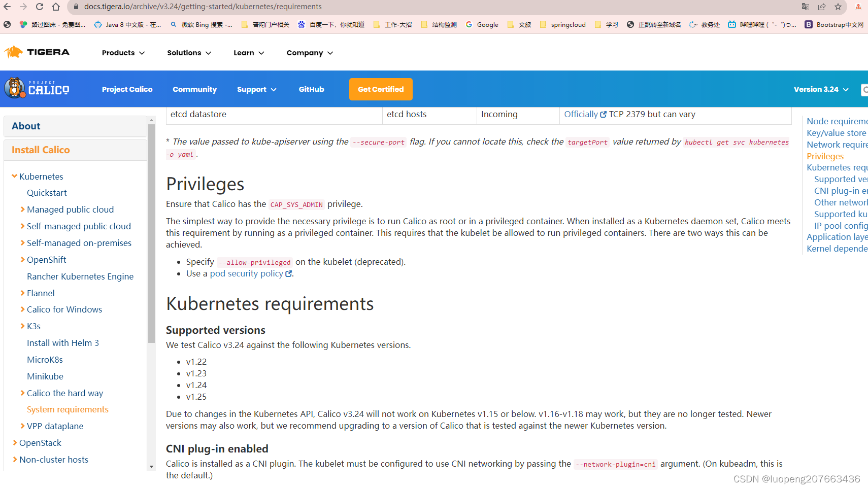The height and width of the screenshot is (489, 868).
Task: Open the Java 8 中文版 bookmark
Action: tap(127, 24)
